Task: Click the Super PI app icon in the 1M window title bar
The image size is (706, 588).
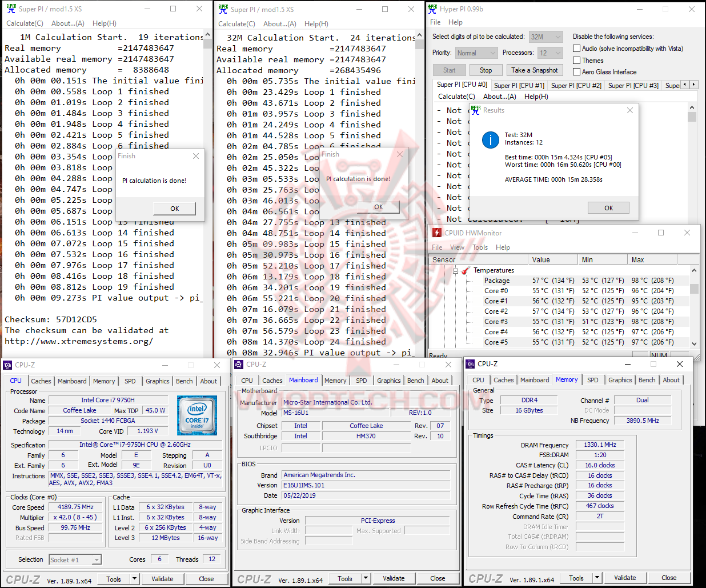Action: click(x=11, y=9)
